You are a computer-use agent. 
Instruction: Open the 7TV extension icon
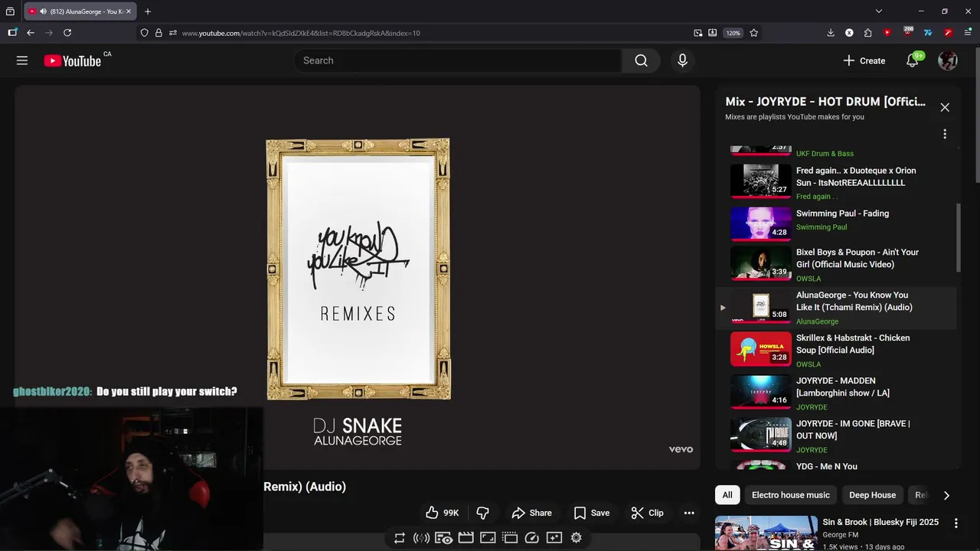click(928, 33)
